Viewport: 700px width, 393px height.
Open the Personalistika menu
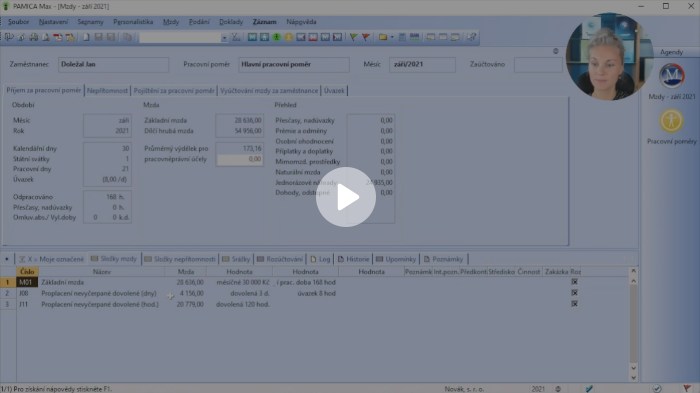click(133, 21)
